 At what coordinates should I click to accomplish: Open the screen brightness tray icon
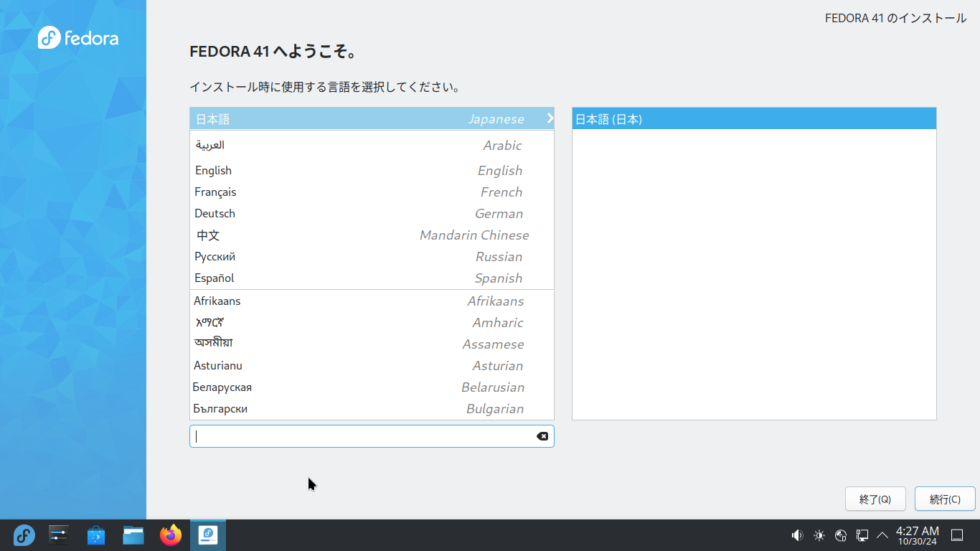point(819,535)
